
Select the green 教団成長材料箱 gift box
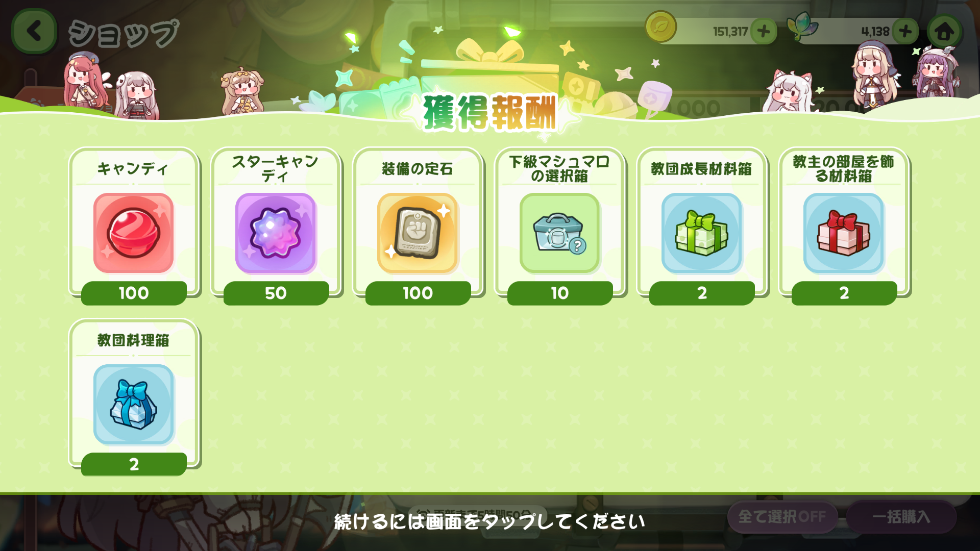tap(701, 233)
